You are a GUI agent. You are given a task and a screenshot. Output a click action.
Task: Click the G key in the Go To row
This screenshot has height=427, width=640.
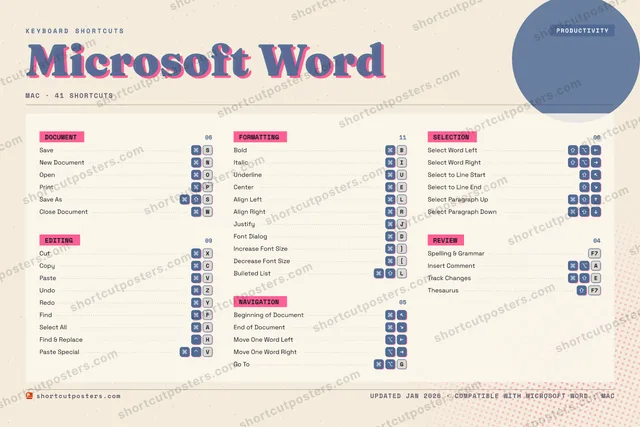click(402, 364)
